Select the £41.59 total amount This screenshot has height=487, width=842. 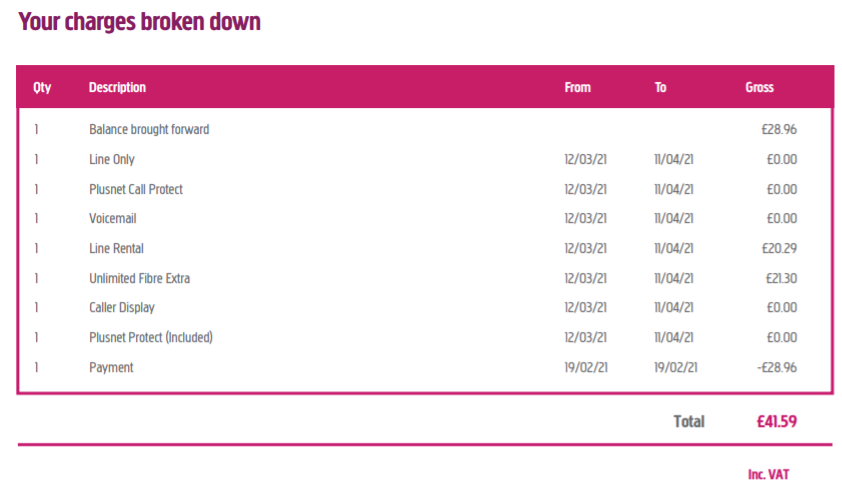pos(777,421)
